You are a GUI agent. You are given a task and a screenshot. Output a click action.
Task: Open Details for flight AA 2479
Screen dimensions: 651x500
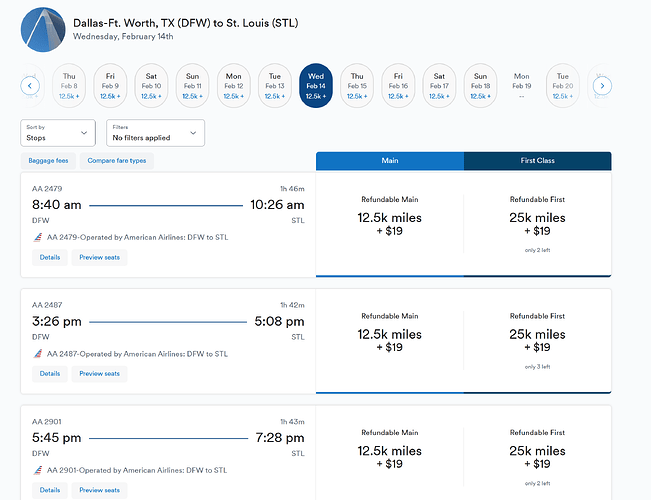point(50,257)
